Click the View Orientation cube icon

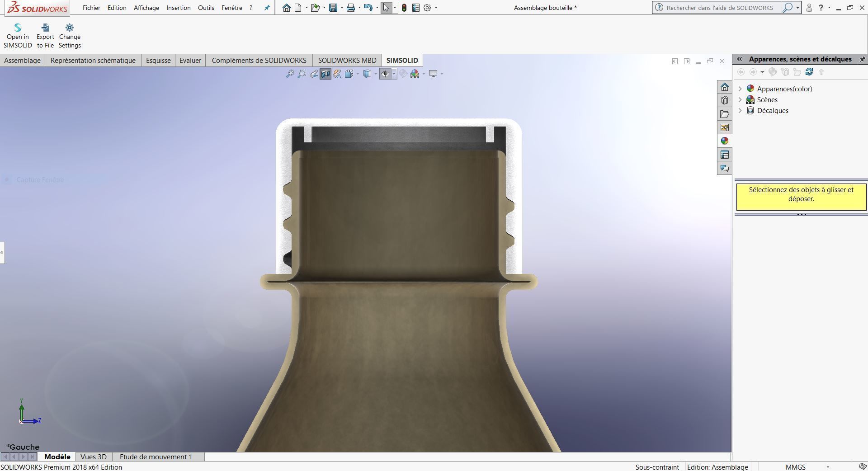[349, 74]
